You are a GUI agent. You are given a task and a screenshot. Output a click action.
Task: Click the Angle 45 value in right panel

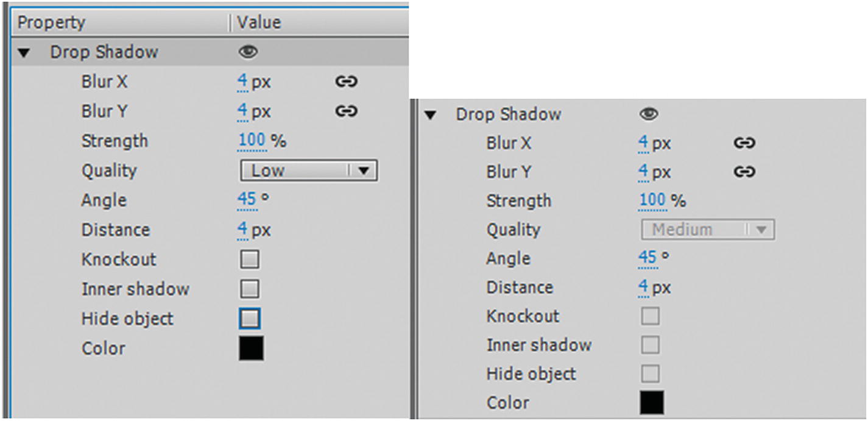[647, 258]
